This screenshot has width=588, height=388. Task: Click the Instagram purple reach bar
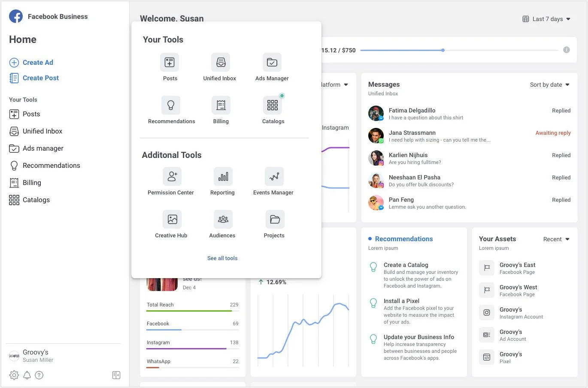pyautogui.click(x=186, y=349)
